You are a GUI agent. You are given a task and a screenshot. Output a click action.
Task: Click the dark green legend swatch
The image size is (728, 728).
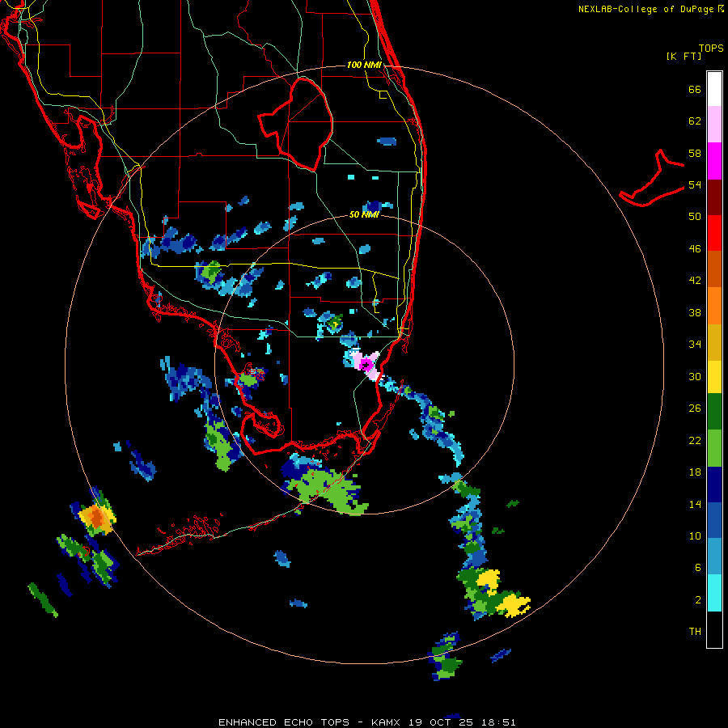pos(714,412)
